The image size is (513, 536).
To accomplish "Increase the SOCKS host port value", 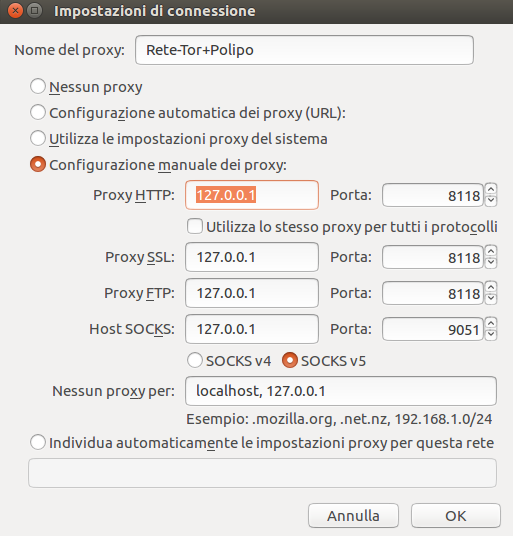I will (491, 323).
